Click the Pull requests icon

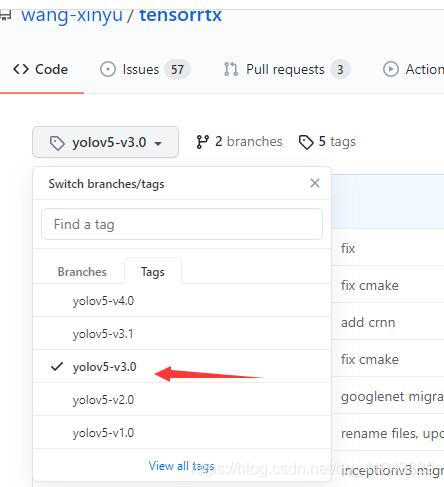231,69
